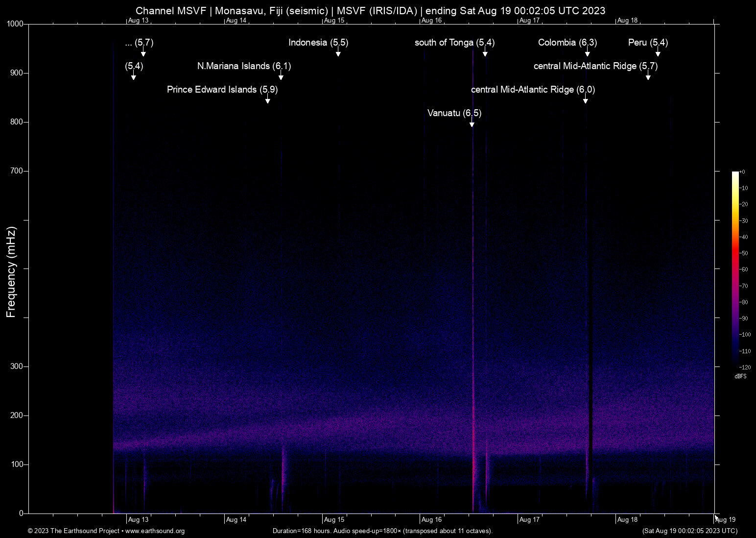Click the Channel MSVF spectrogram title

pos(371,10)
